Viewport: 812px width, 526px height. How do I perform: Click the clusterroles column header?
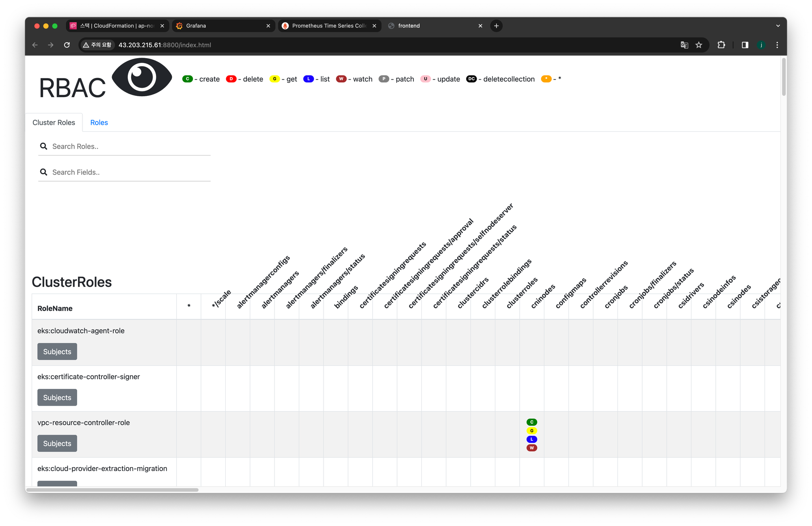[522, 292]
